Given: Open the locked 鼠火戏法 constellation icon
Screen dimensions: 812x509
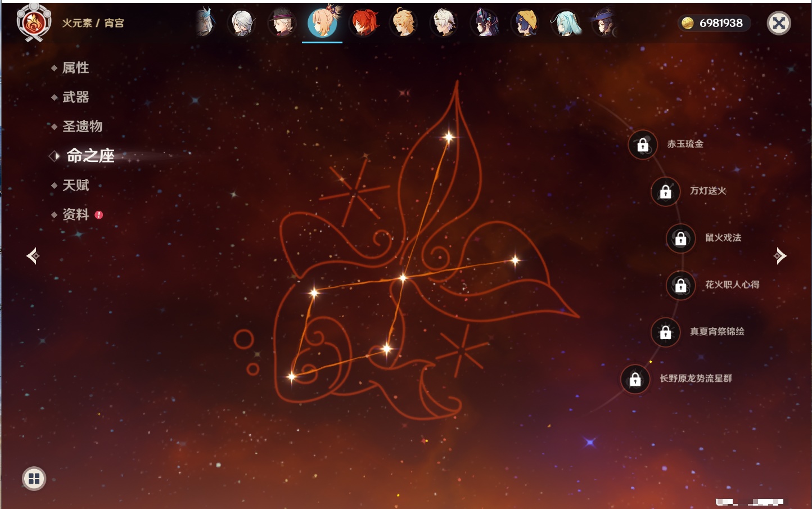Looking at the screenshot, I should pos(681,238).
